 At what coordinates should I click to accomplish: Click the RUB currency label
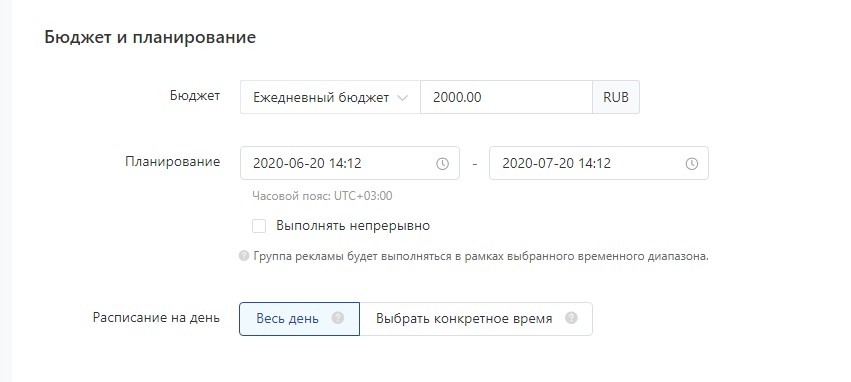point(616,98)
